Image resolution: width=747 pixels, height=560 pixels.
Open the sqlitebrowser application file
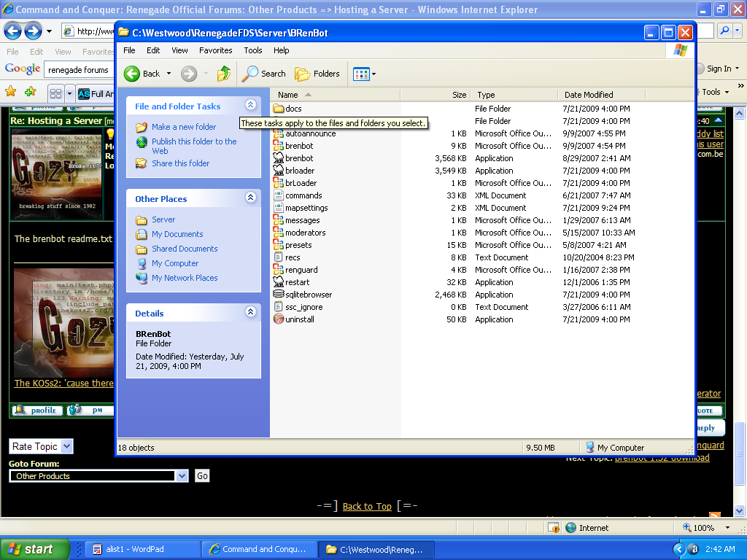[309, 295]
